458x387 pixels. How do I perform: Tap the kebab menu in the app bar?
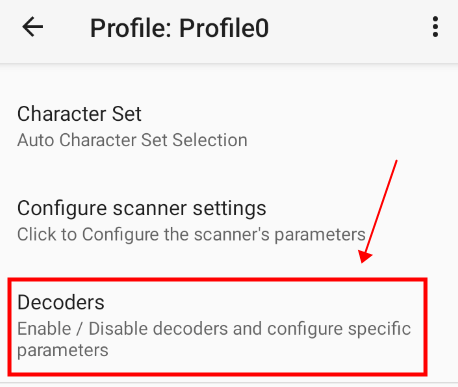435,27
